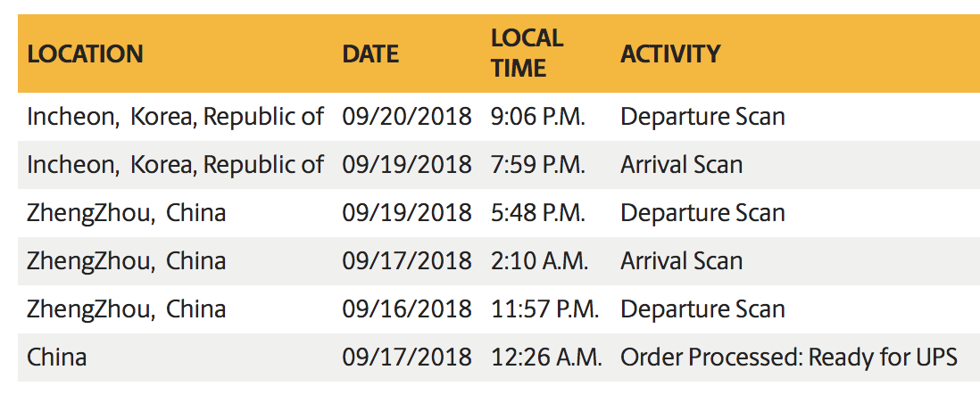Select the 5:48 P.M. time cell
Screen dimensions: 980x403
[538, 213]
